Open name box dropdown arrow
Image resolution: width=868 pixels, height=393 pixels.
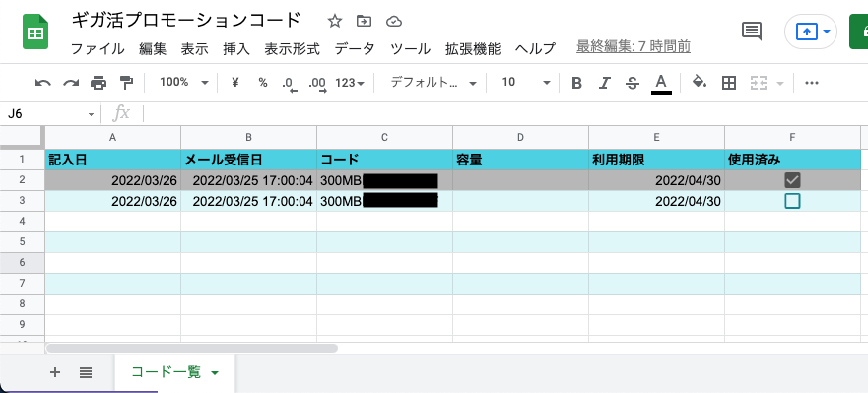click(91, 114)
